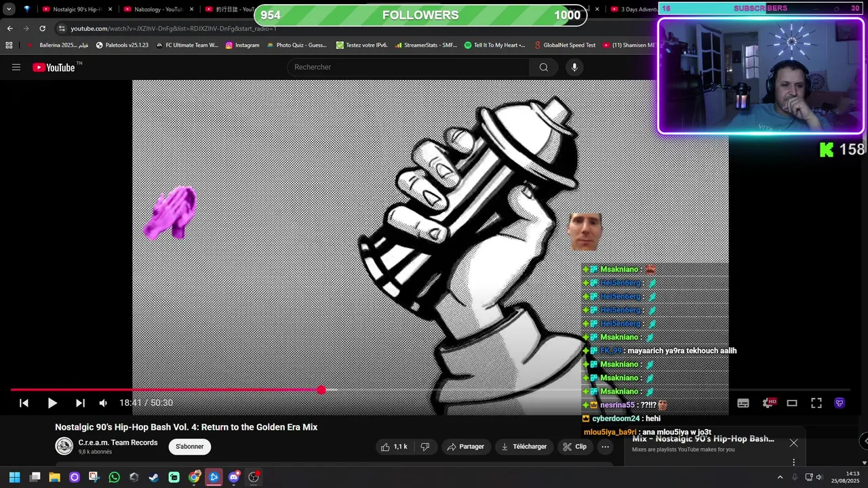Screen dimensions: 868x488
Task: Enter fullscreen mode
Action: (x=816, y=403)
